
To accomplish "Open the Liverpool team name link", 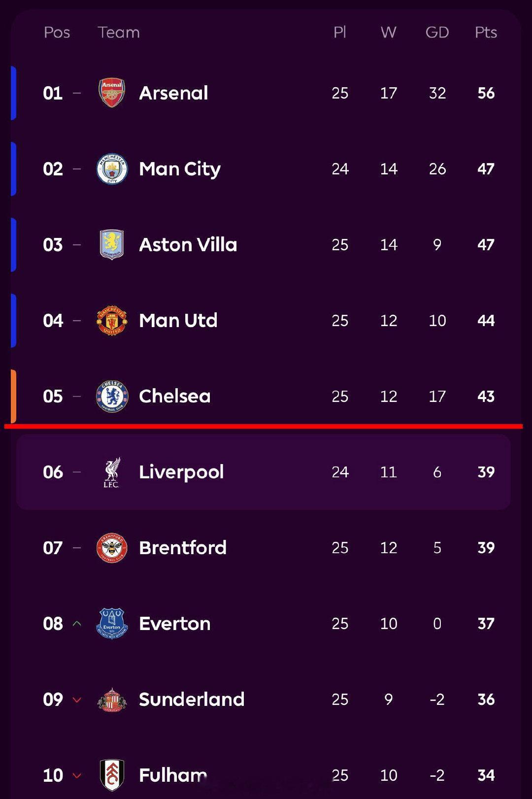I will tap(181, 472).
